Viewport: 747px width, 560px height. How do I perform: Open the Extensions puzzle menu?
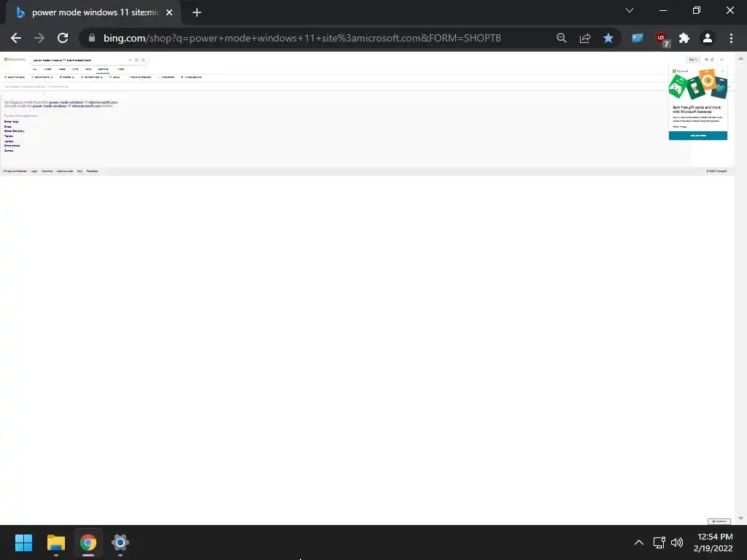(x=684, y=38)
